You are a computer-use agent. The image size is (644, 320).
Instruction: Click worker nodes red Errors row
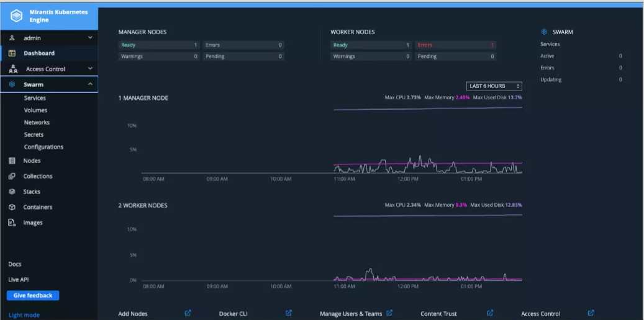455,45
